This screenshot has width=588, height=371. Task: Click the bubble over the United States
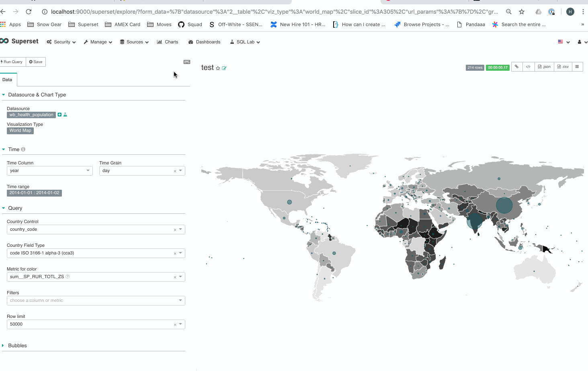pos(289,202)
